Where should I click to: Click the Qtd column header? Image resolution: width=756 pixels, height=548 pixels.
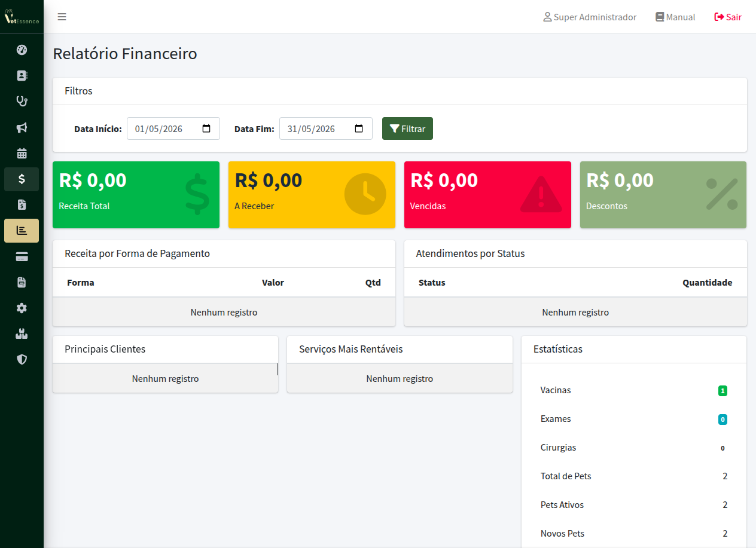click(373, 283)
